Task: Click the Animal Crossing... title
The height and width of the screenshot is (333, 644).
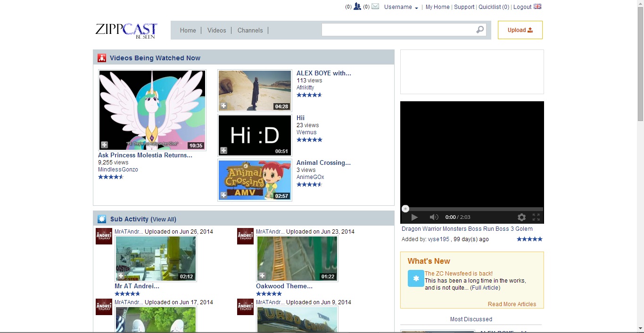Action: pos(323,162)
